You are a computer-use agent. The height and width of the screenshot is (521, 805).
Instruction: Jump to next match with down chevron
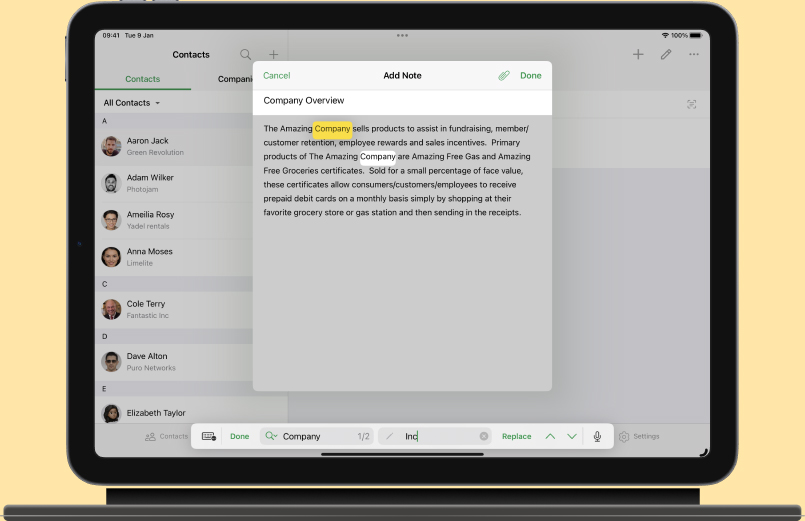coord(572,437)
